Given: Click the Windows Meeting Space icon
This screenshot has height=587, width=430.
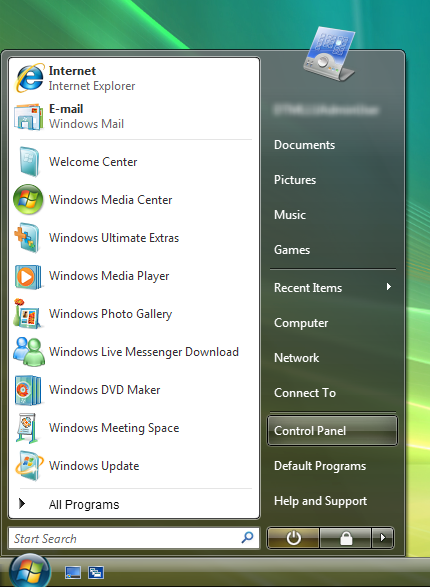Looking at the screenshot, I should click(x=27, y=428).
